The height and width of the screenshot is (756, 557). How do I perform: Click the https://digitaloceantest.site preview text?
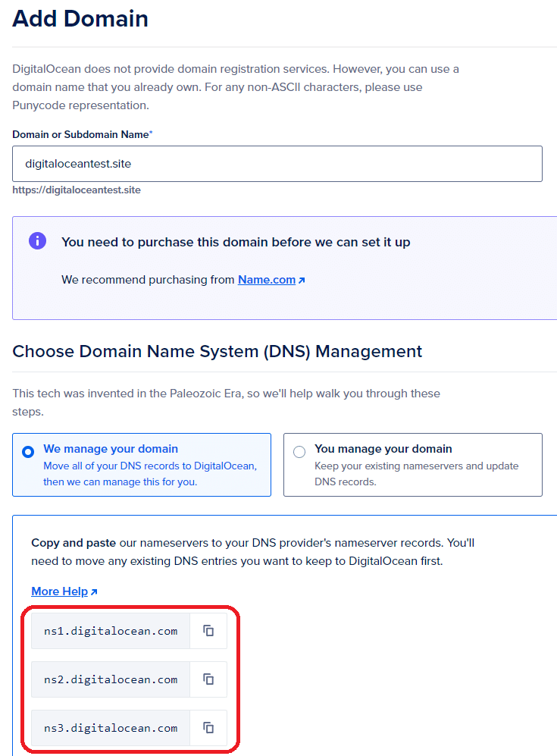point(77,190)
